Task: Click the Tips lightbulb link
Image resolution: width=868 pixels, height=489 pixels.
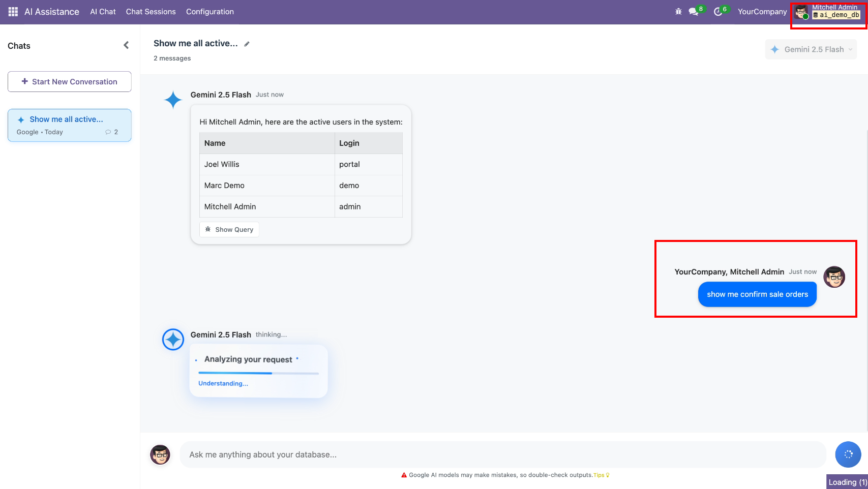Action: (x=601, y=475)
